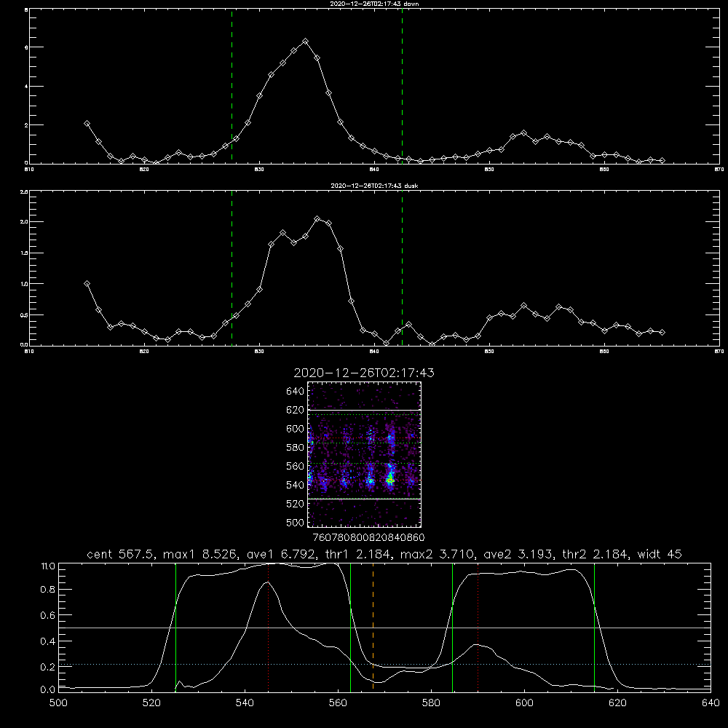Click the highest diamond marker in the dawn plot
Viewport: 728px width, 728px height.
click(x=305, y=41)
